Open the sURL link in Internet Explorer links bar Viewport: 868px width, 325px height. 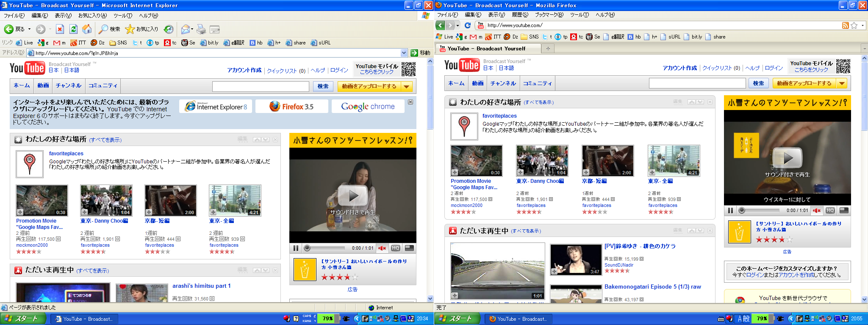(321, 43)
